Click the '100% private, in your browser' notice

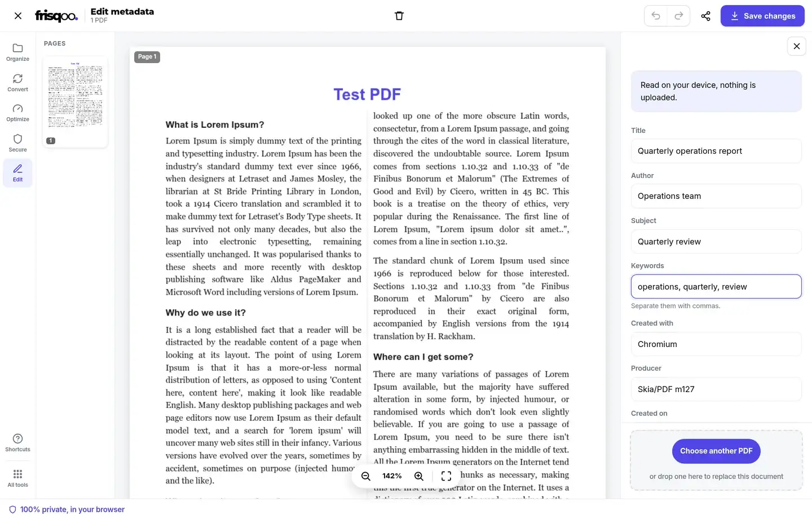click(67, 509)
